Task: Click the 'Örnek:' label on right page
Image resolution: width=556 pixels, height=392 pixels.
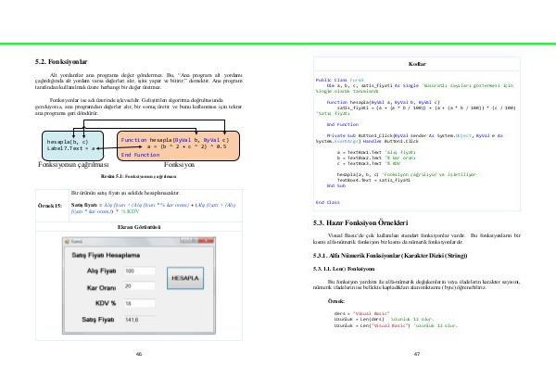Action: coord(335,301)
